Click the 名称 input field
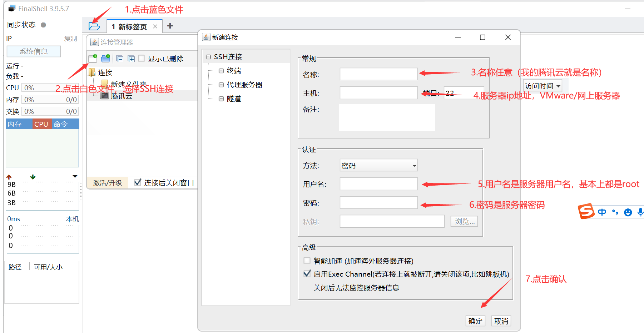The height and width of the screenshot is (333, 644). tap(378, 74)
